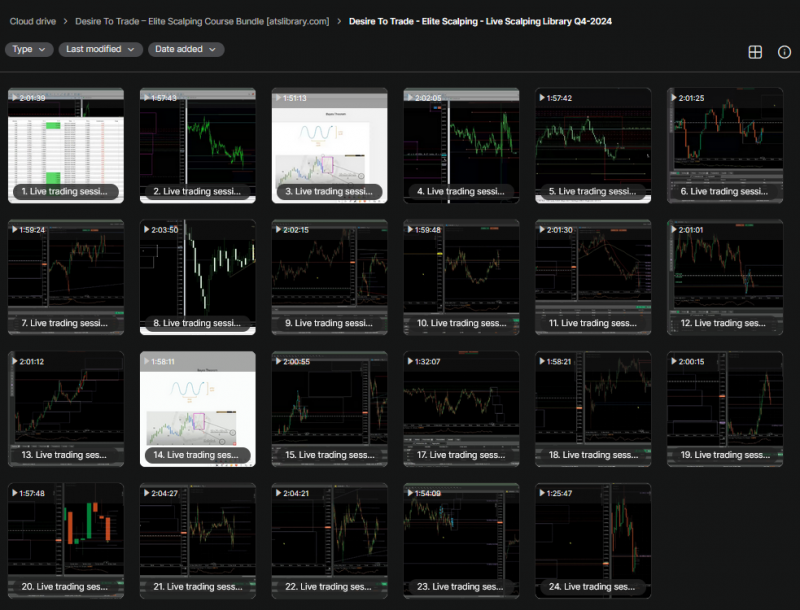Viewport: 800px width, 610px height.
Task: Open video 19. Live trading session thumbnail
Action: coord(725,409)
